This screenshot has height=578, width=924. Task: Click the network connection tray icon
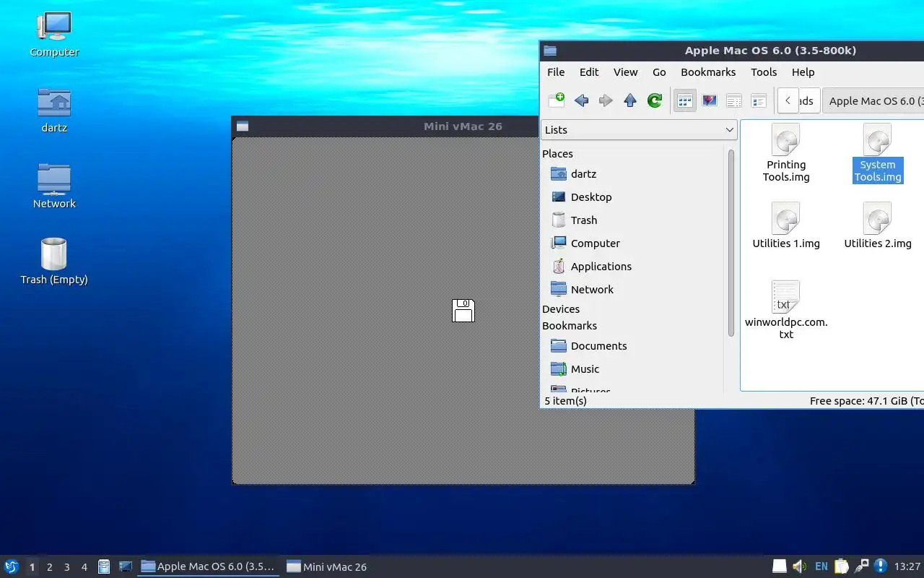pyautogui.click(x=861, y=566)
